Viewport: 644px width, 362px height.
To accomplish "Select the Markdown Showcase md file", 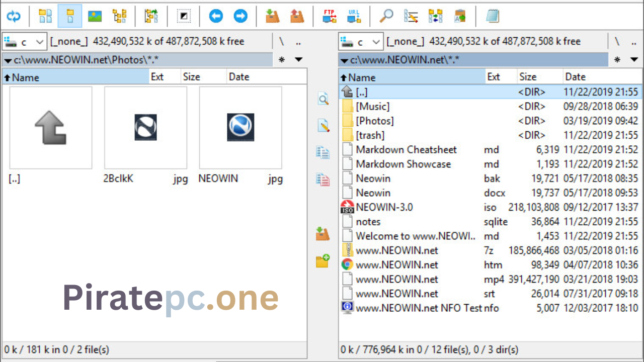I will pos(491,164).
